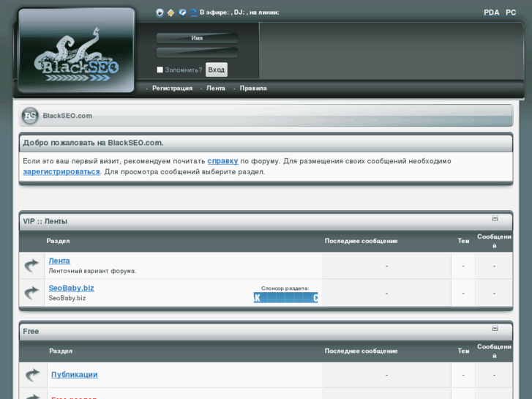Click the В эфире radio status text
Viewport: 532px width, 399px height.
click(239, 12)
